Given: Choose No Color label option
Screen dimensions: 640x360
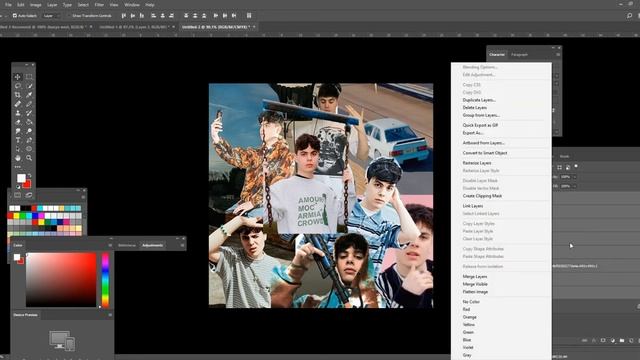Looking at the screenshot, I should point(471,302).
